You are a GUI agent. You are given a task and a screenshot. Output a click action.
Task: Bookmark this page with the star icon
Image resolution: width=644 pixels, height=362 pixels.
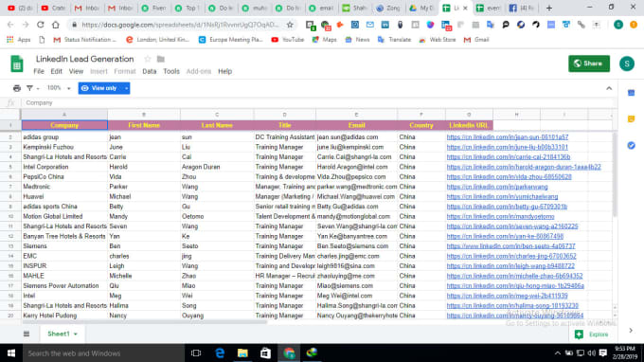(290, 25)
